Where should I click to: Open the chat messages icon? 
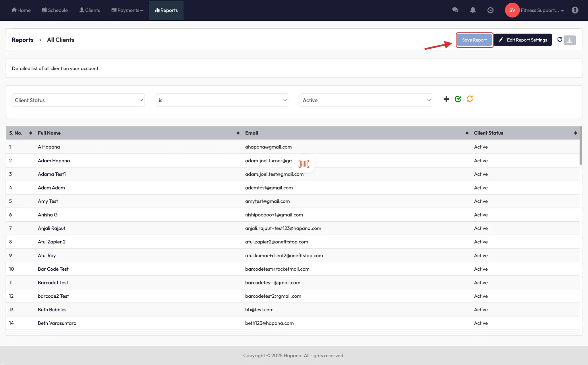pos(455,10)
